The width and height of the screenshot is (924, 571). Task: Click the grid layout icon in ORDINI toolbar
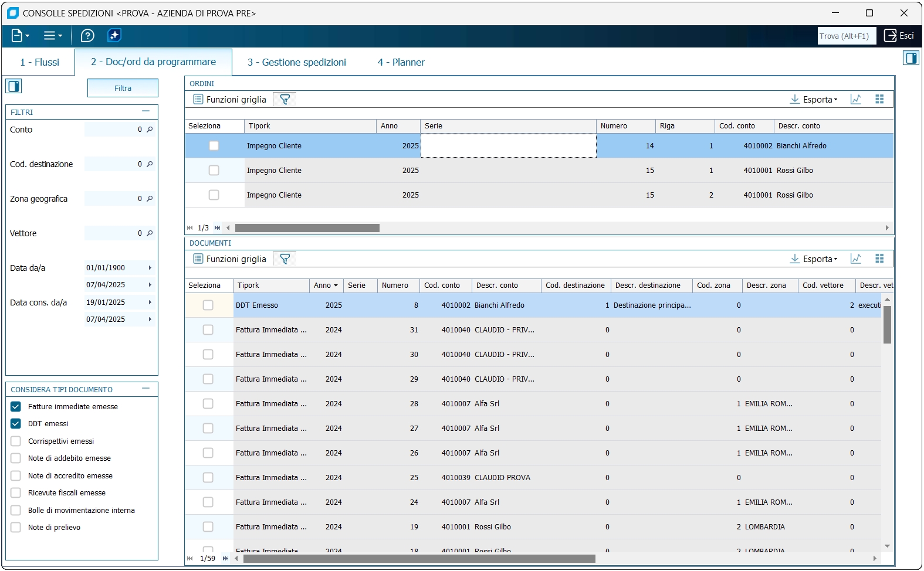coord(879,100)
